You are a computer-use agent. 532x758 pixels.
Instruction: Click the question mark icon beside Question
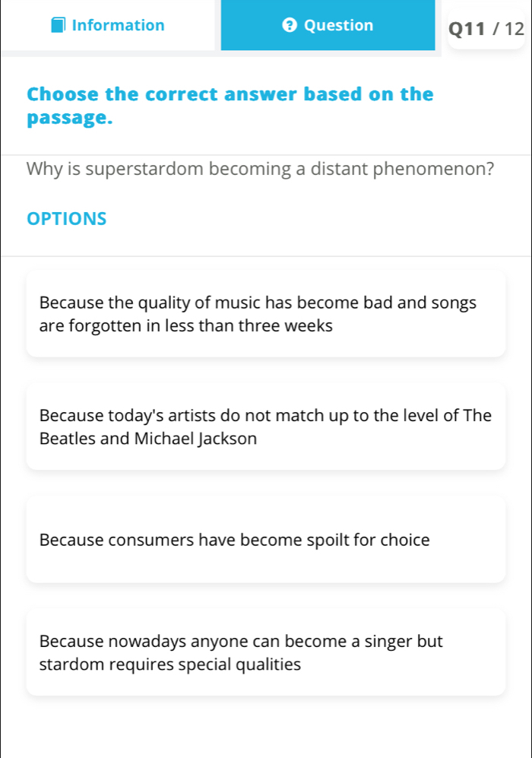287,25
